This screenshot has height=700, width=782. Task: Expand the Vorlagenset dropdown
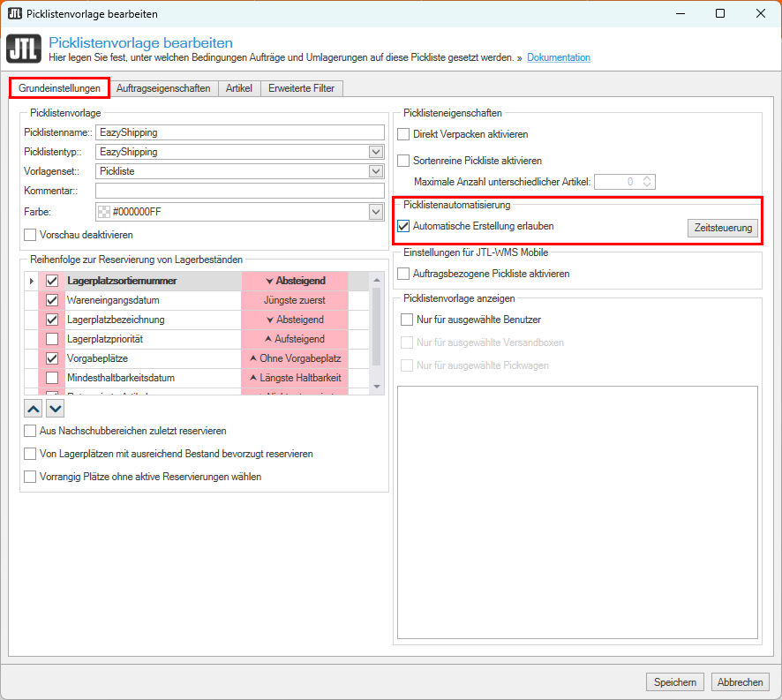(x=376, y=171)
